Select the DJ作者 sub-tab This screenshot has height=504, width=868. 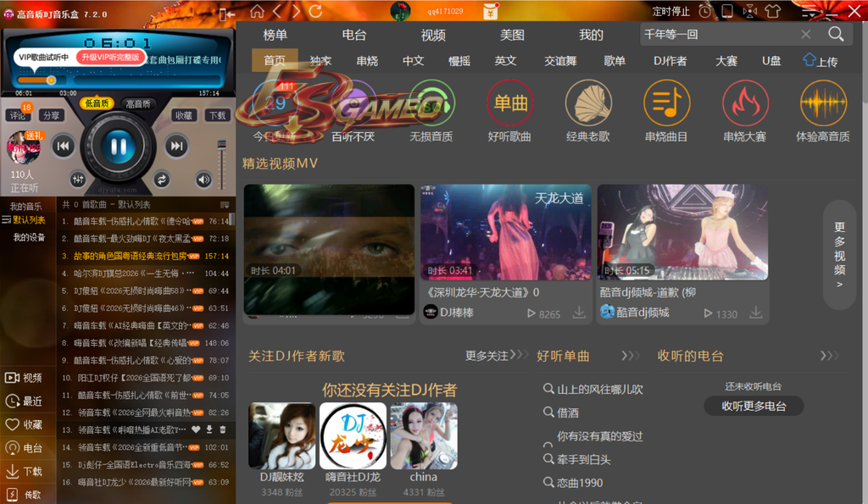pos(670,61)
